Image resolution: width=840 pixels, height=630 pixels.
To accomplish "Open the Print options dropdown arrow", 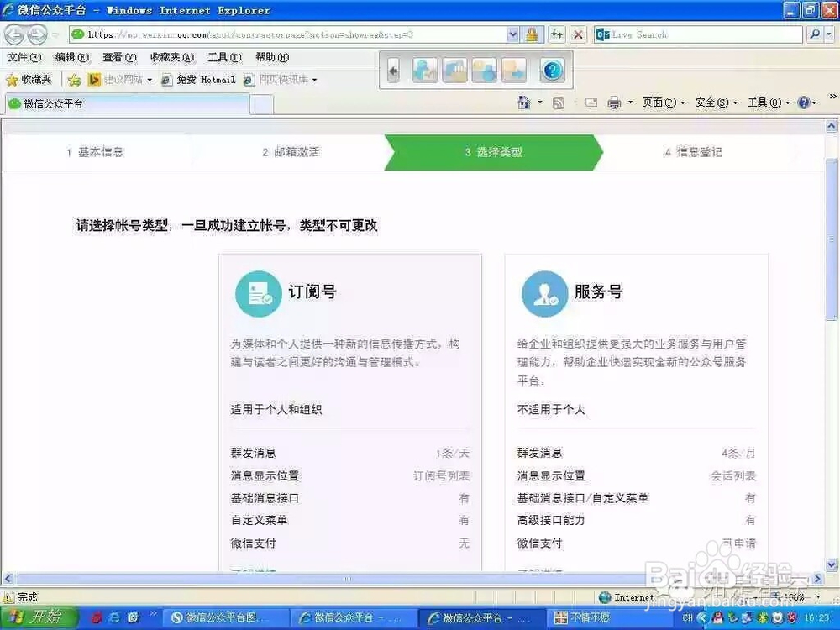I will pyautogui.click(x=630, y=102).
